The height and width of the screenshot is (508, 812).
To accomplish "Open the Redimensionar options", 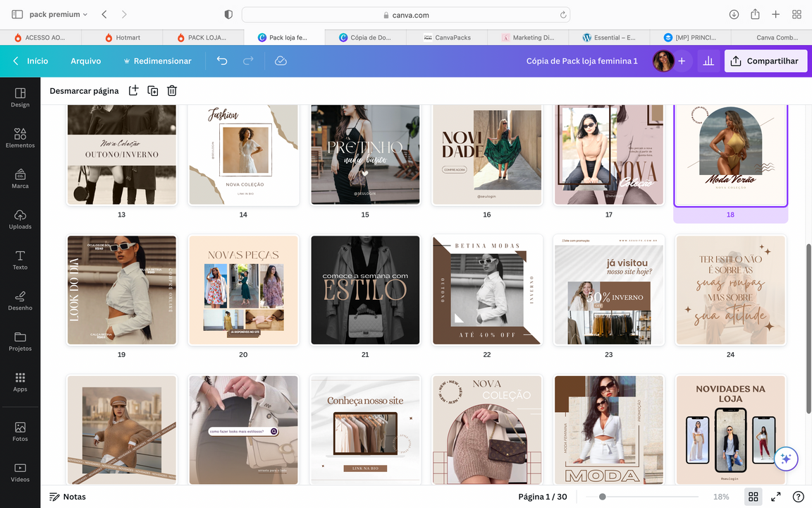I will point(157,61).
